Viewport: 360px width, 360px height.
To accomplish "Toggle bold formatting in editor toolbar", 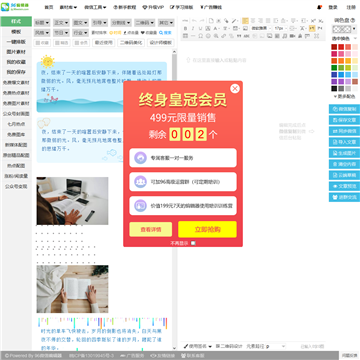I will coord(185,28).
